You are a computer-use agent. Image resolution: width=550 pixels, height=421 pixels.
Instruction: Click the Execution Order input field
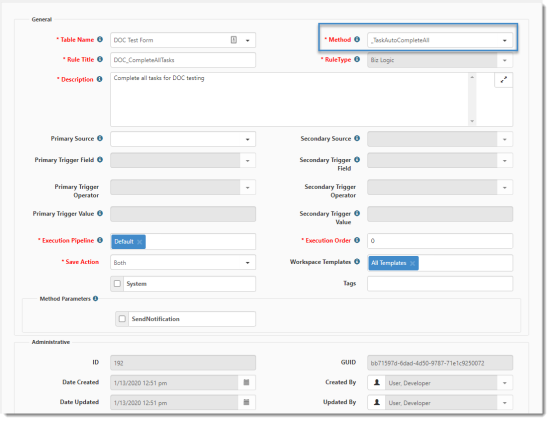[440, 241]
